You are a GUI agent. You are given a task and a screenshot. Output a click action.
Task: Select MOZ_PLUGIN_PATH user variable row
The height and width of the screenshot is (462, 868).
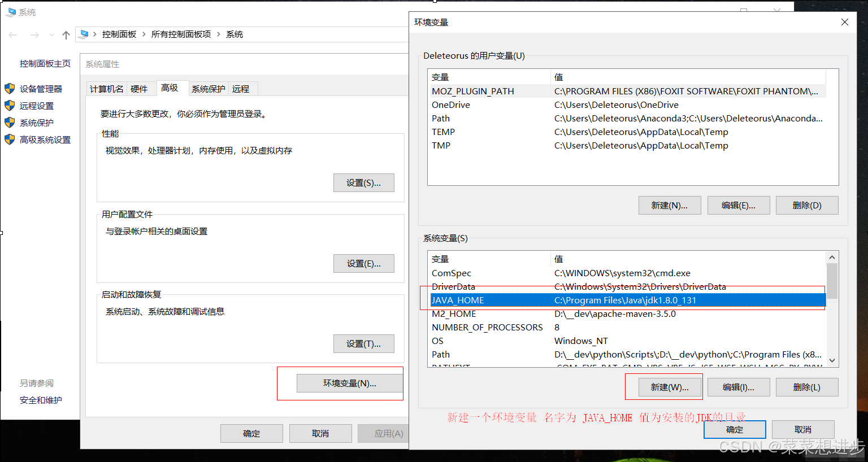point(627,91)
